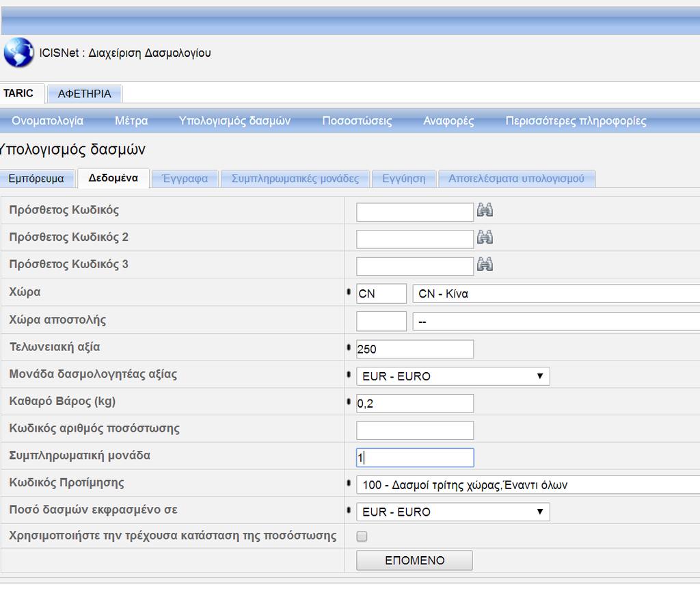The image size is (700, 602).
Task: Click the Ποσό δασμών εκφρασμένο σε label
Action: tap(93, 510)
